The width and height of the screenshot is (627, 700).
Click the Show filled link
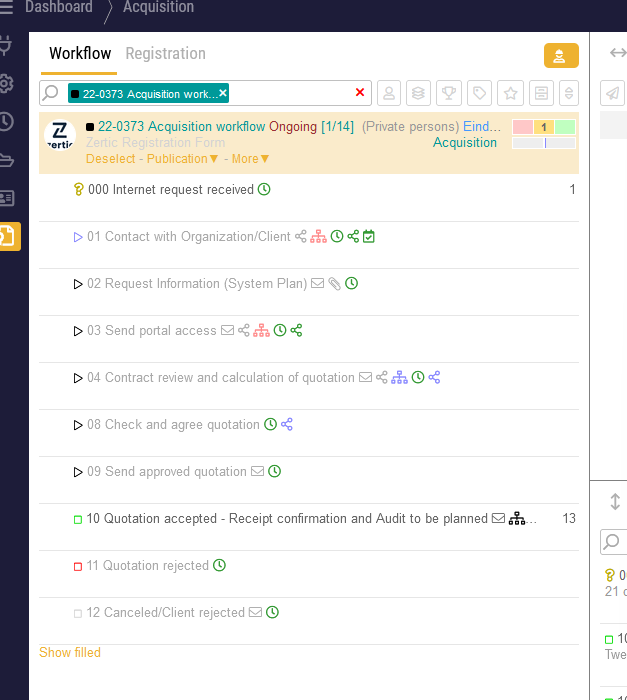click(70, 653)
